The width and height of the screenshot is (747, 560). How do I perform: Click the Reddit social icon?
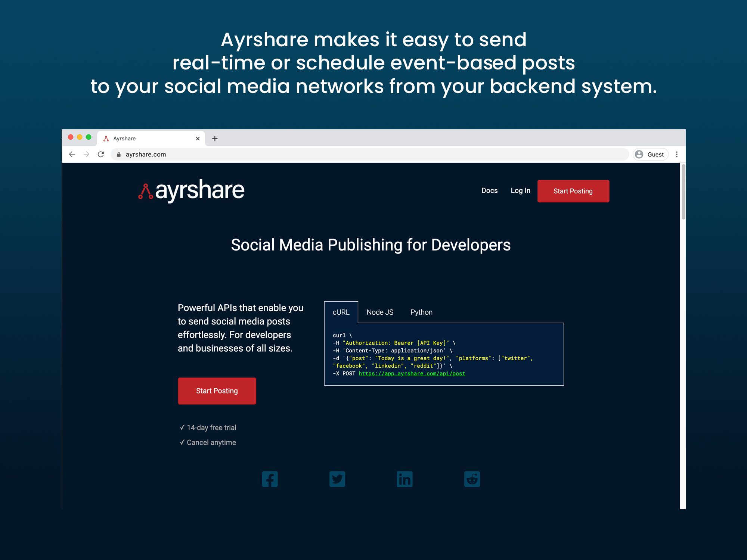472,479
